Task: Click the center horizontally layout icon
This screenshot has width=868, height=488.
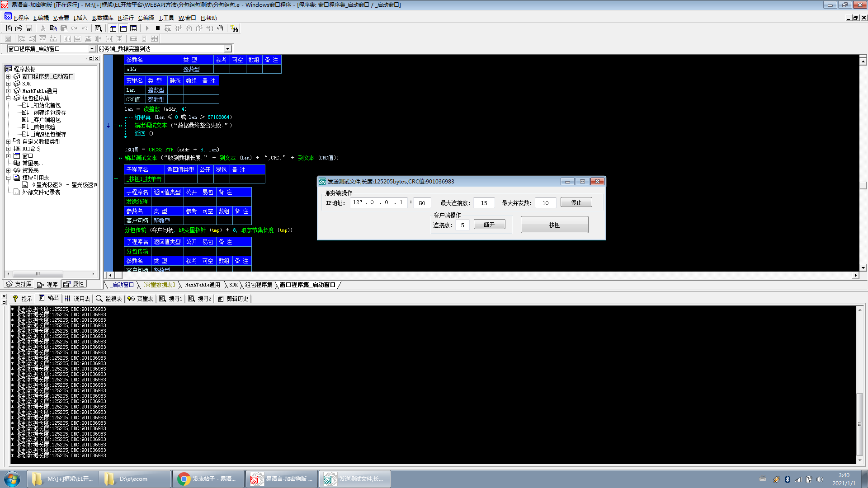Action: click(x=67, y=39)
